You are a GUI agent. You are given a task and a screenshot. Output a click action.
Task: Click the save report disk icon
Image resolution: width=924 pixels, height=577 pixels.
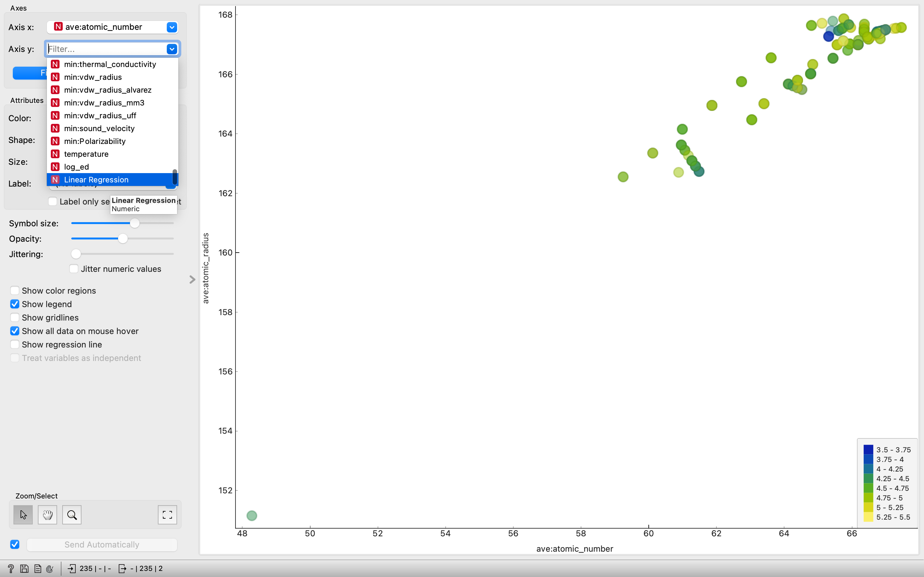point(24,568)
